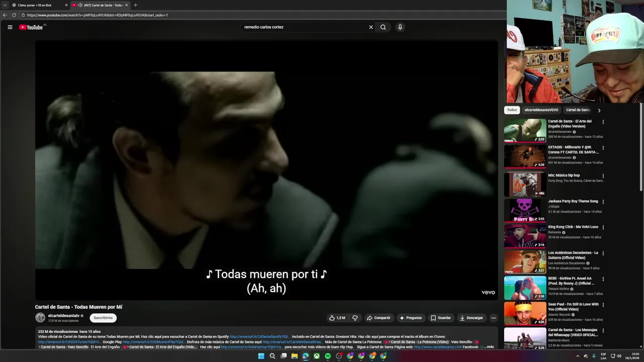Open the www.carteldesanta.com link
Image resolution: width=644 pixels, height=362 pixels.
coord(438,347)
